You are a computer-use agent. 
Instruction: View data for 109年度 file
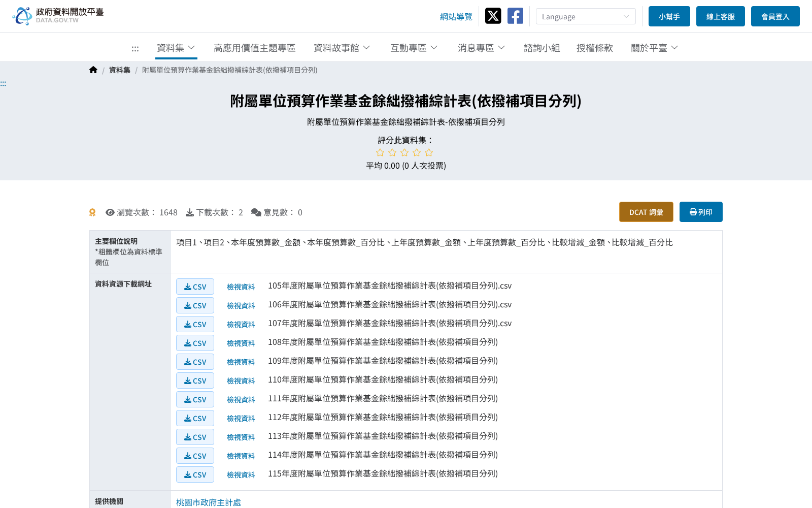point(241,362)
